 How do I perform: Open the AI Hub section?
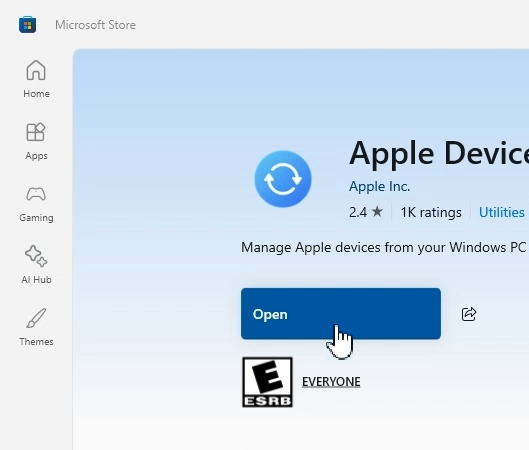coord(36,265)
